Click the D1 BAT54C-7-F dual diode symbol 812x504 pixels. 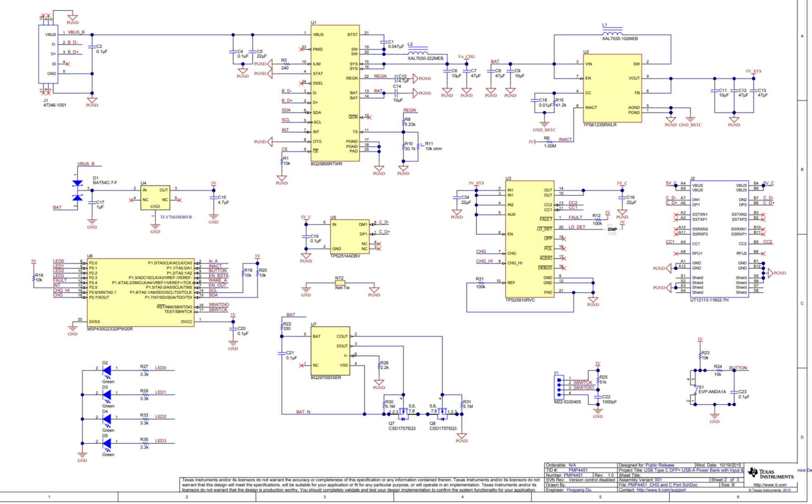(x=77, y=190)
